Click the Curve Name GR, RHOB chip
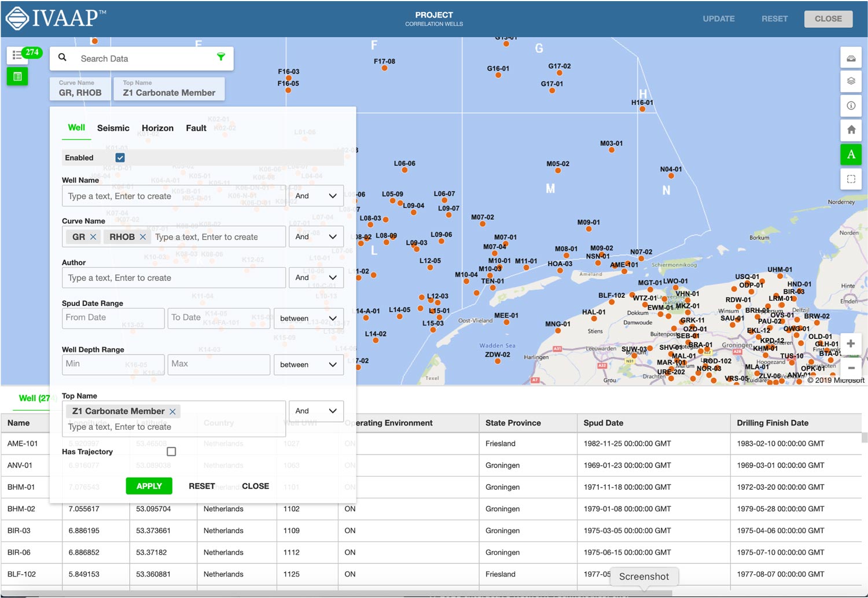 click(80, 88)
